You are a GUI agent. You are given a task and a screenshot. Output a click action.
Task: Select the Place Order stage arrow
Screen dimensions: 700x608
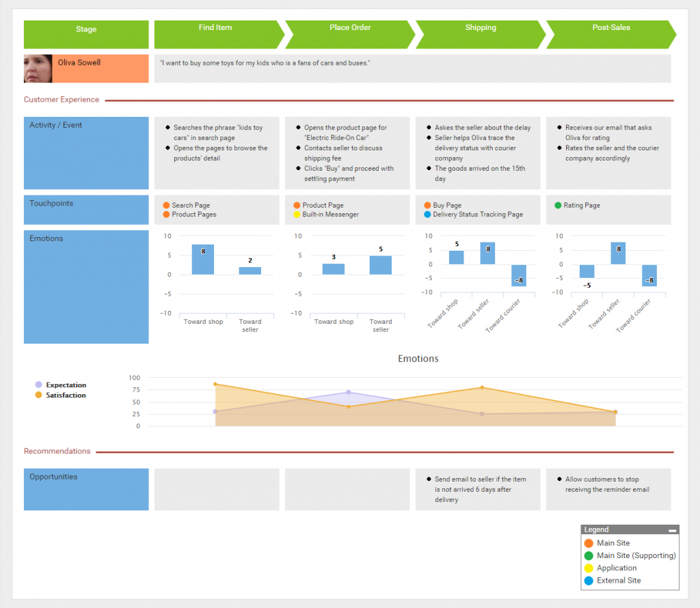click(349, 34)
